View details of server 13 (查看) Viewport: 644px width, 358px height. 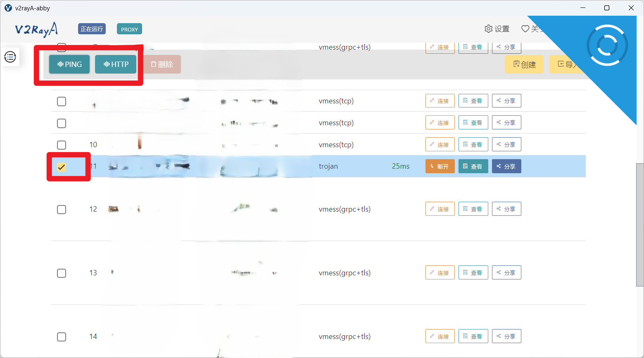pos(473,272)
